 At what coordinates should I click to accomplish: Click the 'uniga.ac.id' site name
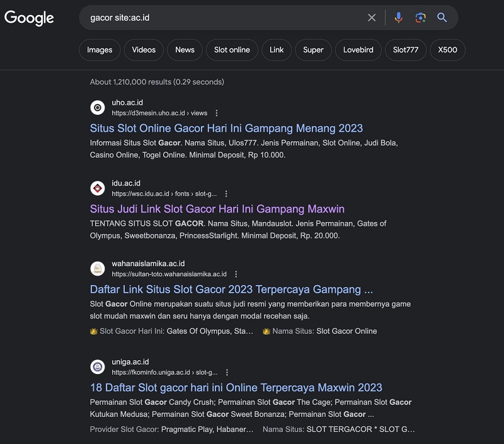(x=130, y=362)
